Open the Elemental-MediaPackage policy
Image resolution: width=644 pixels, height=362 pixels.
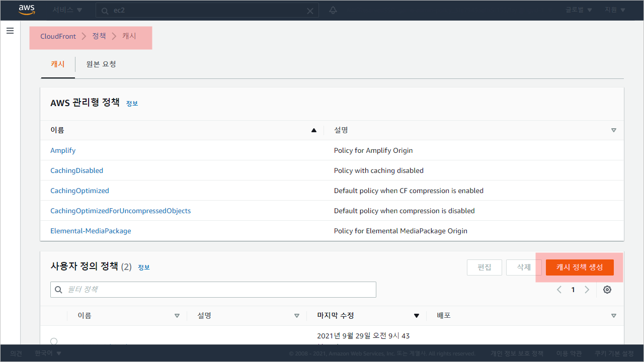(x=91, y=231)
